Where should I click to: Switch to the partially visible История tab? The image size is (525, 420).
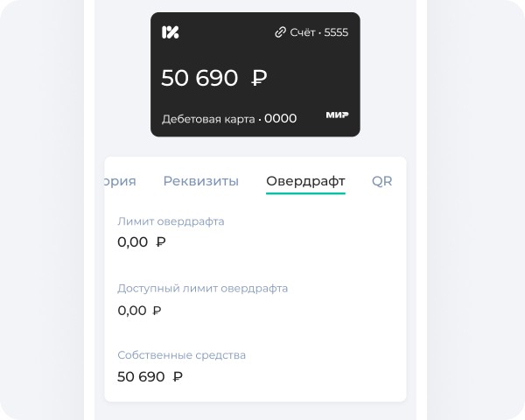point(120,181)
